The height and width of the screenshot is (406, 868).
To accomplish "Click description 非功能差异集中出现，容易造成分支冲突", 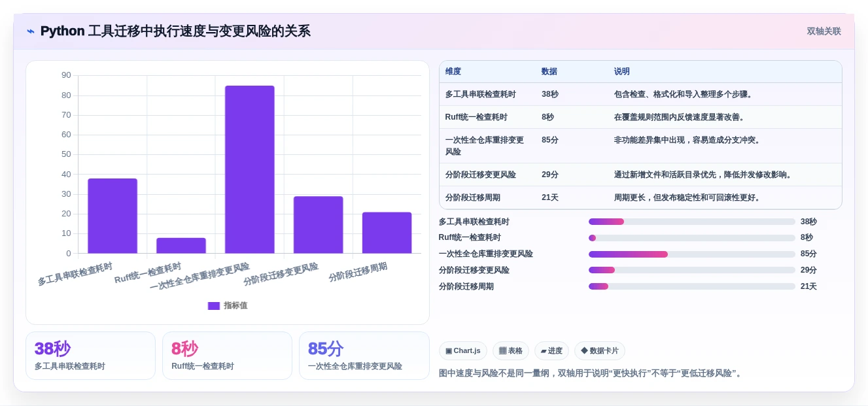I will click(688, 140).
